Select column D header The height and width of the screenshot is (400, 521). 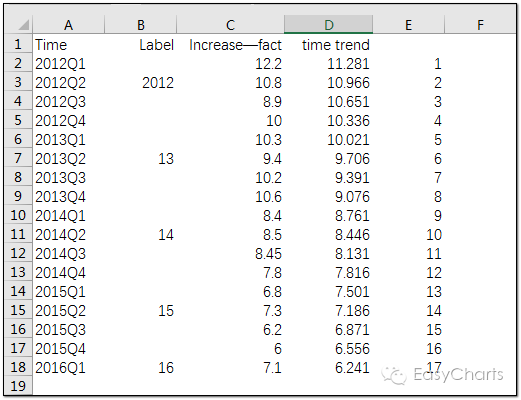pyautogui.click(x=328, y=25)
